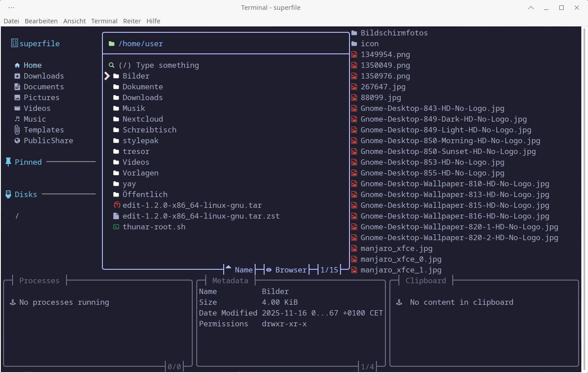Toggle sort direction arrow beside Name
The width and height of the screenshot is (588, 373).
click(x=228, y=268)
